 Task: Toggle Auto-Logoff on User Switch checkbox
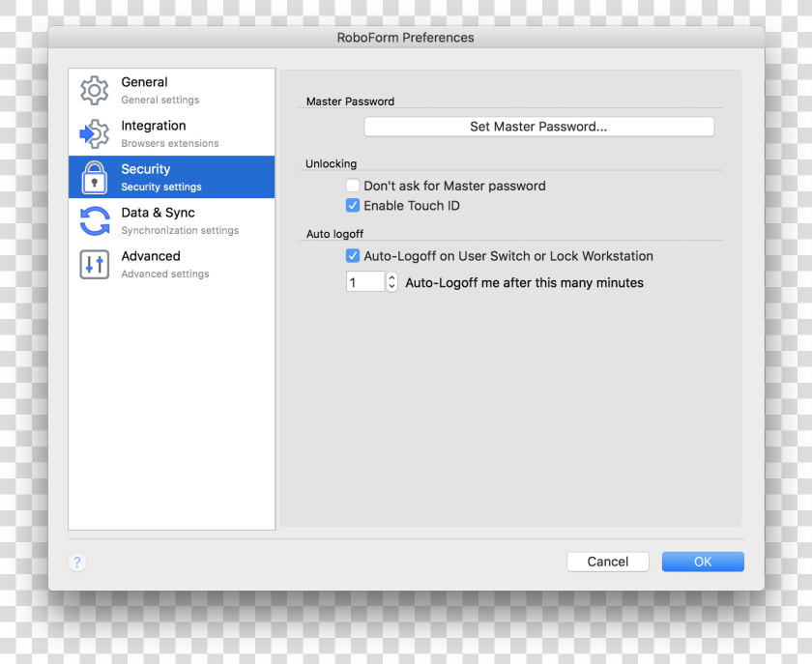click(x=353, y=255)
